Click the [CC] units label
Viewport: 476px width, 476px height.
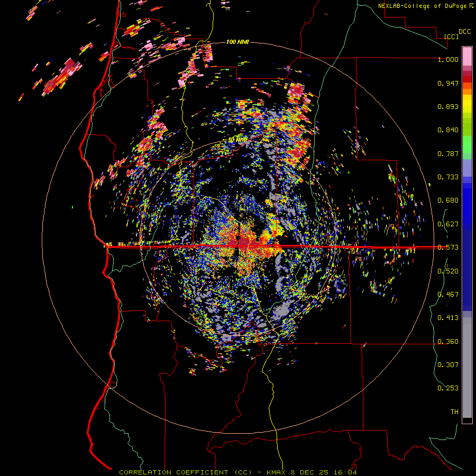[x=451, y=36]
